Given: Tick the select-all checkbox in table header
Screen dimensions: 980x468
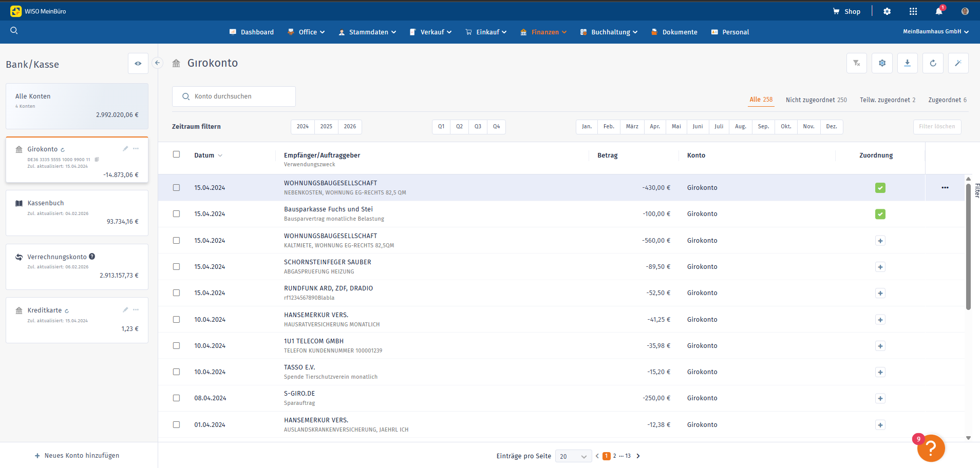Looking at the screenshot, I should [x=176, y=154].
